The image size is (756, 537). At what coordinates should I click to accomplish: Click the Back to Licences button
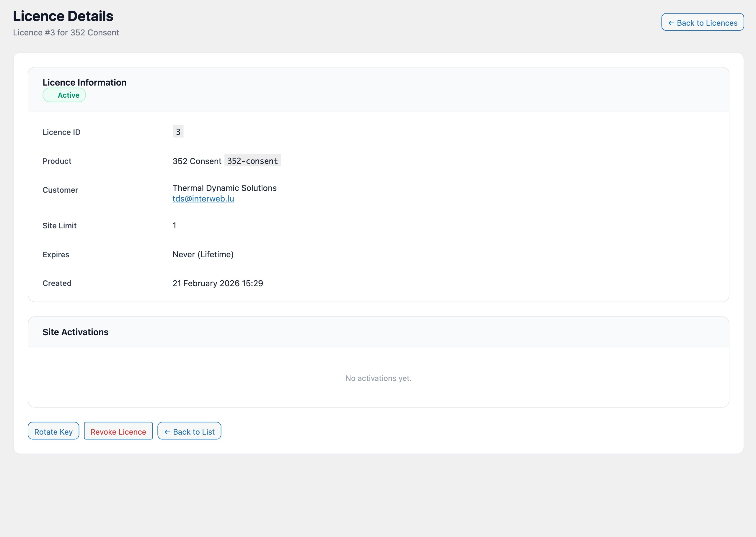coord(703,22)
